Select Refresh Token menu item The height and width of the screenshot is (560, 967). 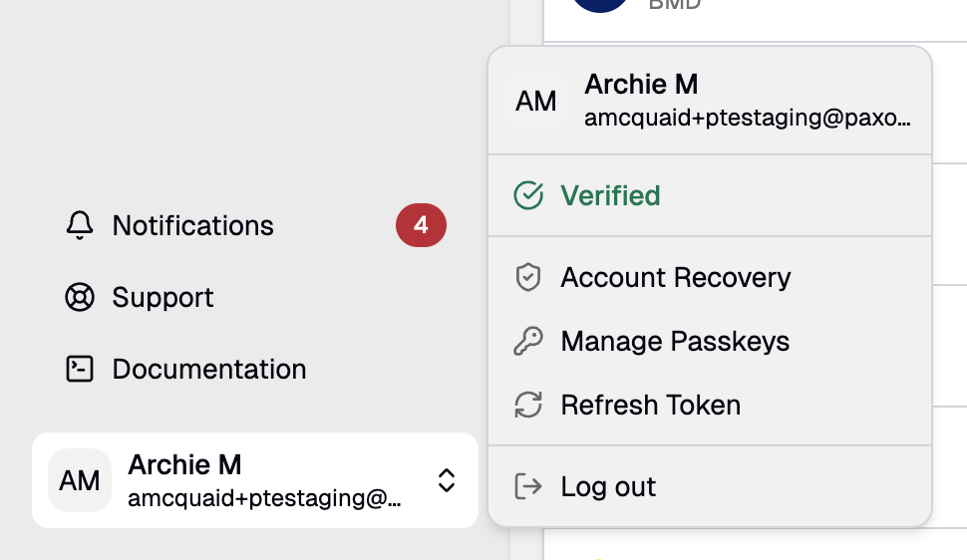tap(710, 405)
